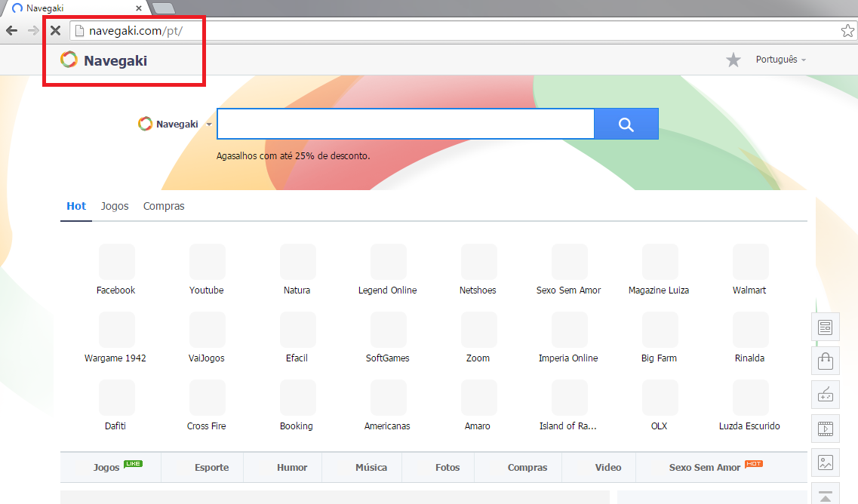The width and height of the screenshot is (858, 504).
Task: Expand the Português language dropdown
Action: [x=780, y=60]
